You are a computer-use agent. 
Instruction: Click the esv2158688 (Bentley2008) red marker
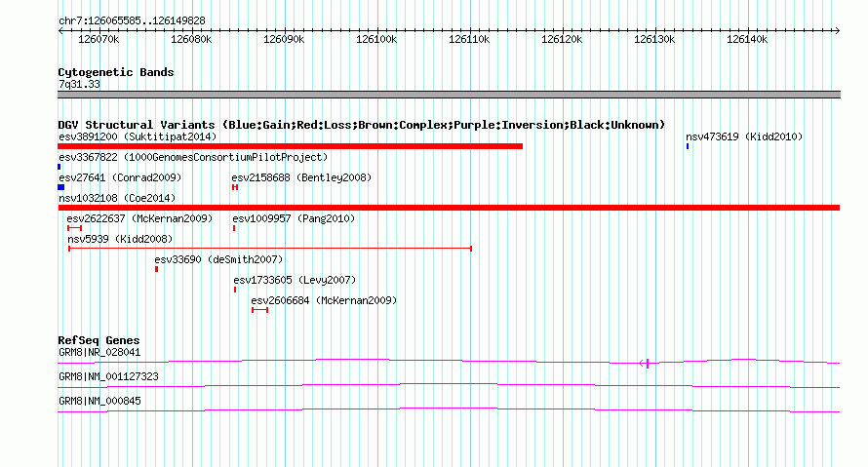235,187
